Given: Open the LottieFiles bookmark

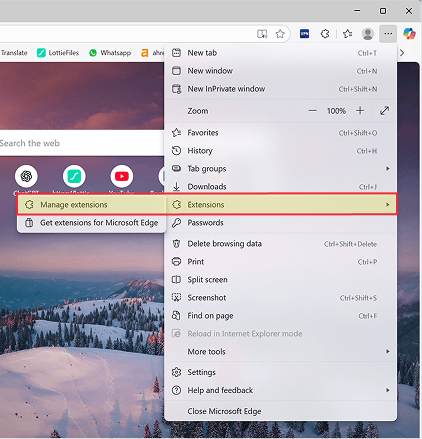Looking at the screenshot, I should pyautogui.click(x=58, y=53).
